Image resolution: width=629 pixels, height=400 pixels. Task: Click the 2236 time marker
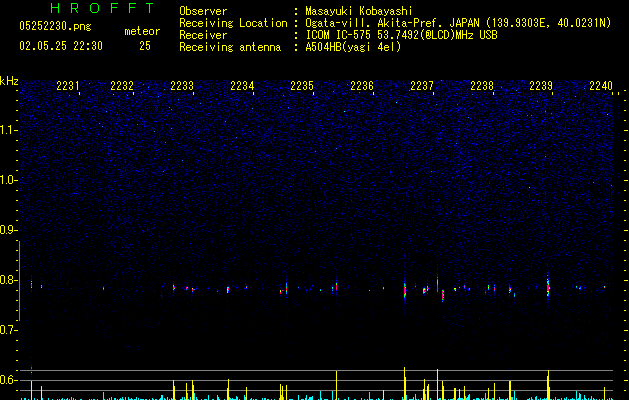(x=362, y=86)
